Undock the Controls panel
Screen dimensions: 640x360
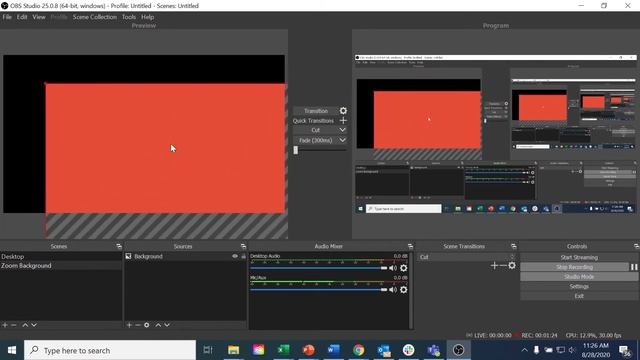pyautogui.click(x=636, y=246)
